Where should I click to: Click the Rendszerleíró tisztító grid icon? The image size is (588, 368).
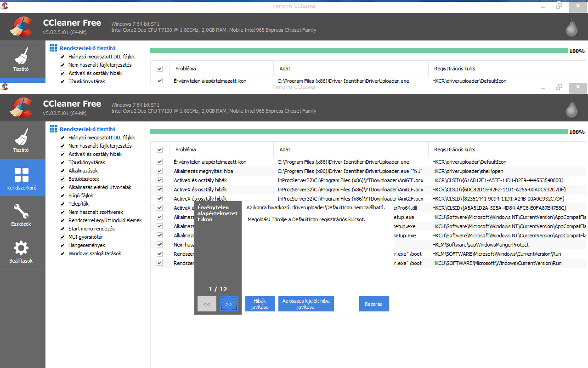point(53,129)
